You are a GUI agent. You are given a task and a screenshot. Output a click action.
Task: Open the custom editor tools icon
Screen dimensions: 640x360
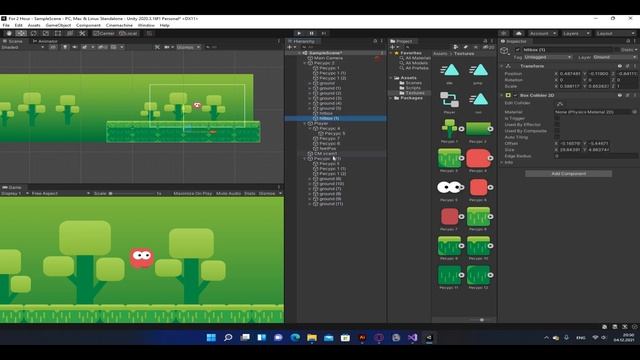pos(82,33)
